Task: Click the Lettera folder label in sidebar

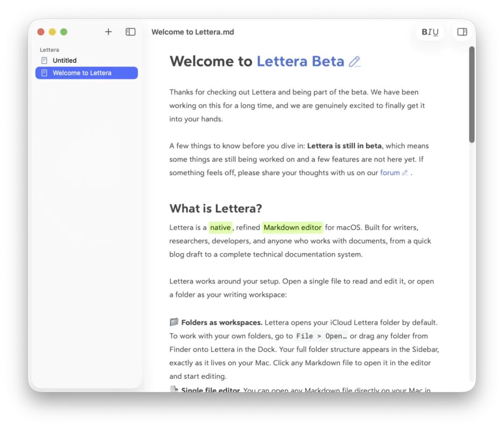Action: (49, 50)
